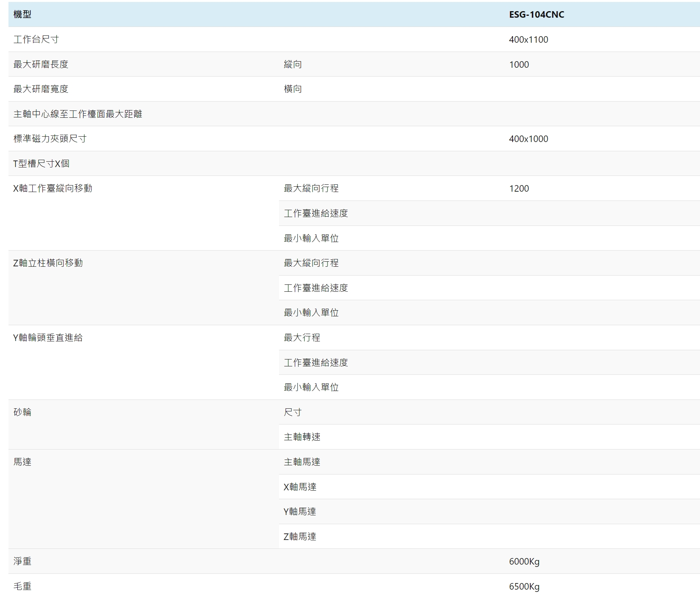Click the X軸工作臺縱向移動 label
The width and height of the screenshot is (700, 595).
point(53,188)
